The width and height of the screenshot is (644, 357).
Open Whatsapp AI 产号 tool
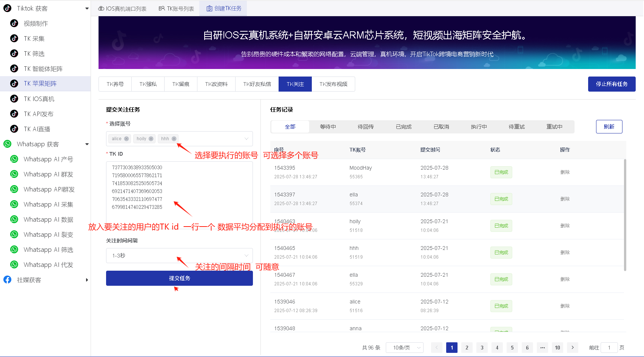(48, 159)
